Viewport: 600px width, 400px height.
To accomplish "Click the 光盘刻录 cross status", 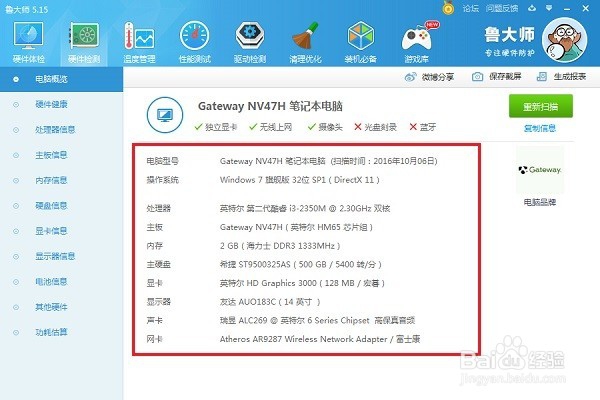I will (x=375, y=127).
